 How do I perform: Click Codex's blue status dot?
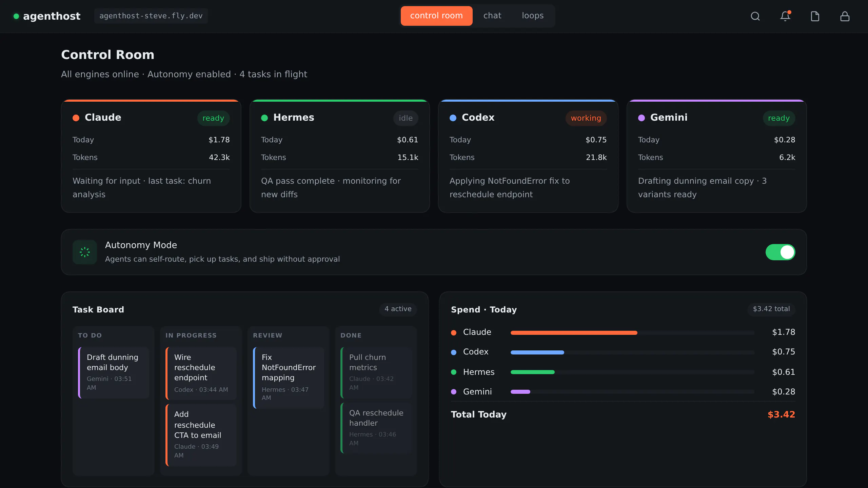pos(453,118)
